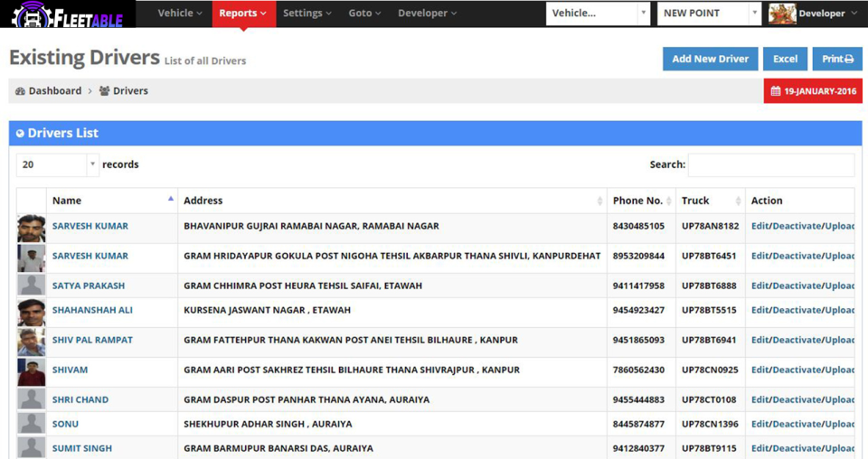This screenshot has width=868, height=459.
Task: Open the Reports menu
Action: pyautogui.click(x=243, y=14)
